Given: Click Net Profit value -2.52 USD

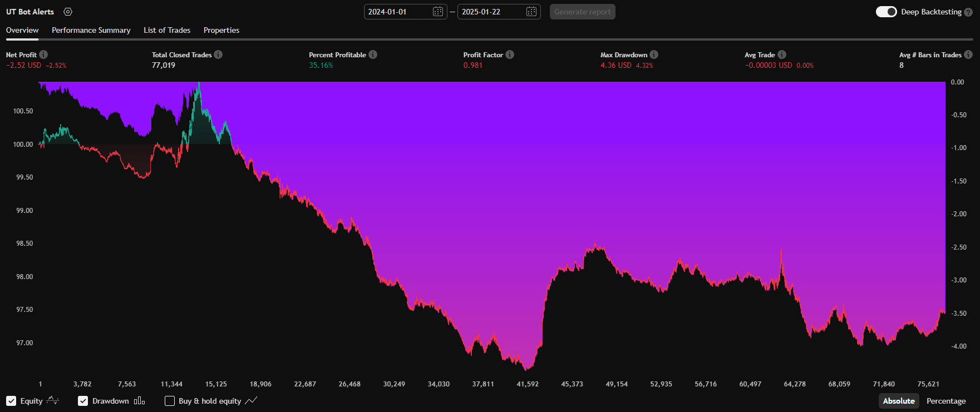Looking at the screenshot, I should [23, 65].
